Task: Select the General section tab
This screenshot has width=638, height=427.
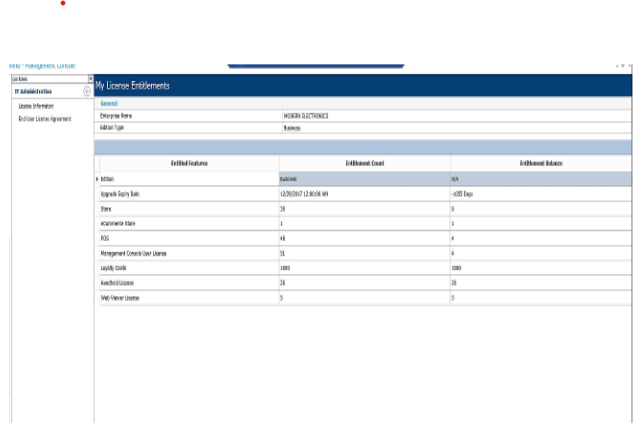Action: tap(109, 103)
